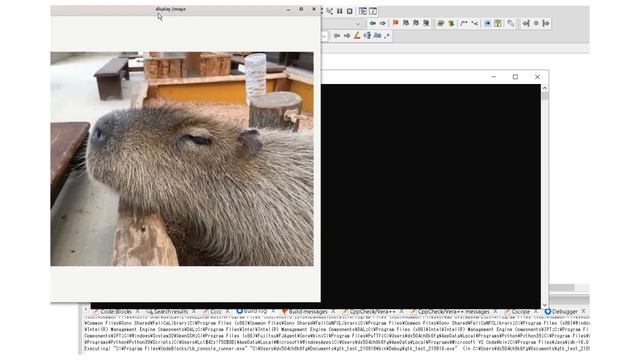Click the 'Executing:' line in build log
Viewport: 640px width, 360px height.
pyautogui.click(x=337, y=349)
